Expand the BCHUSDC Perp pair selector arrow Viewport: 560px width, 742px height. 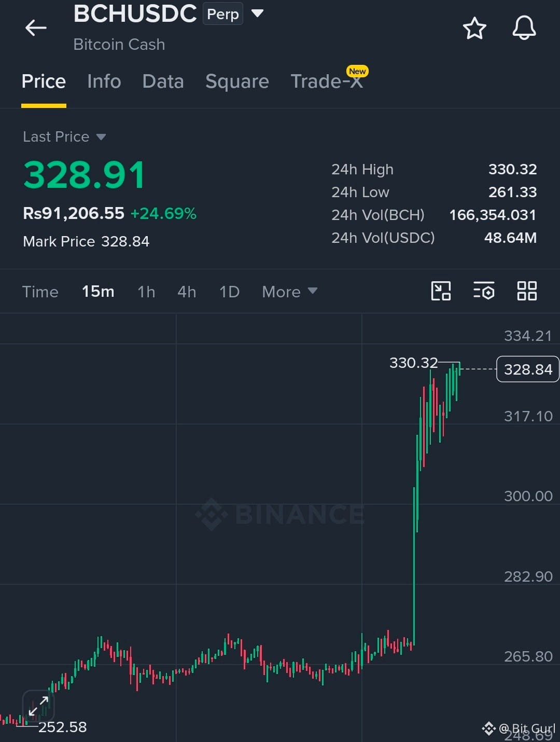tap(257, 13)
